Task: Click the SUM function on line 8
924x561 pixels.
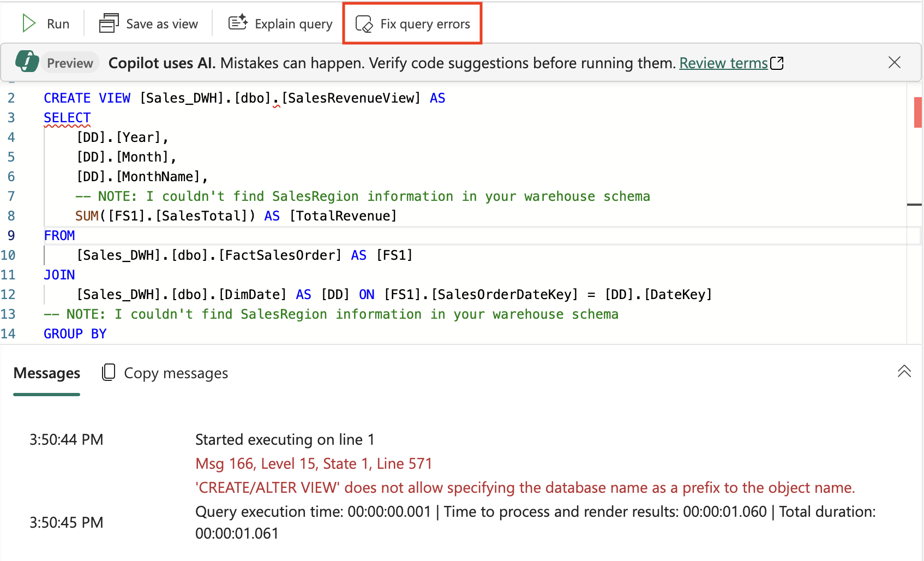Action: pos(87,216)
